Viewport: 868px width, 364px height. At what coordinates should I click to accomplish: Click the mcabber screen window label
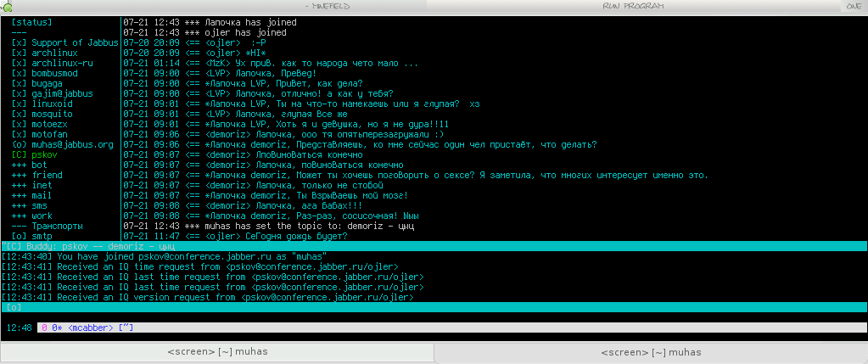point(92,328)
